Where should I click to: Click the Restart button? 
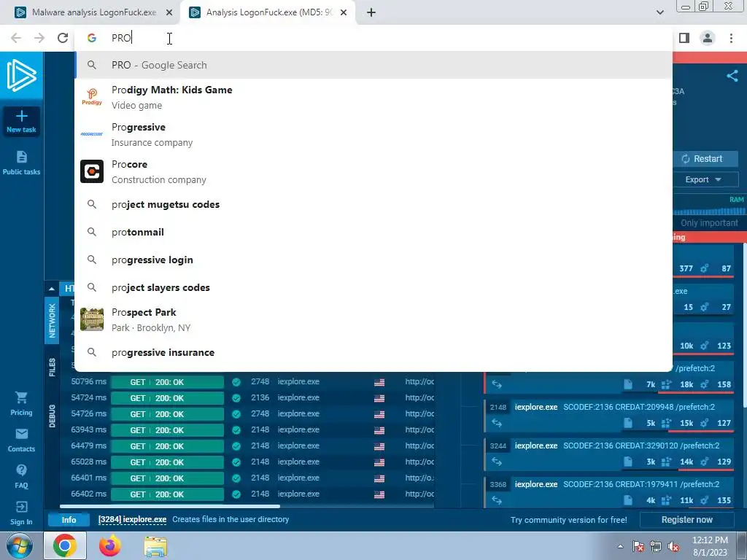tap(705, 158)
